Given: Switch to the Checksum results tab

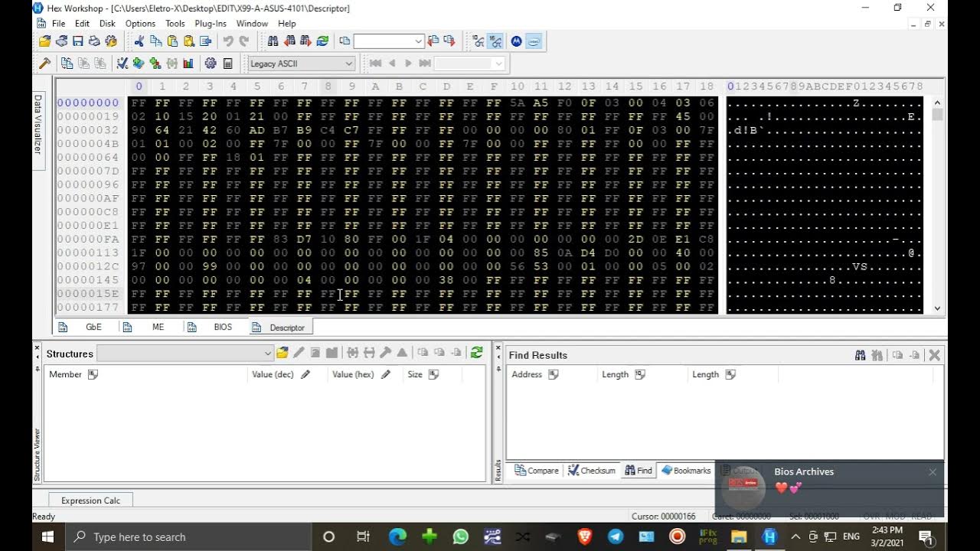Looking at the screenshot, I should pyautogui.click(x=591, y=471).
